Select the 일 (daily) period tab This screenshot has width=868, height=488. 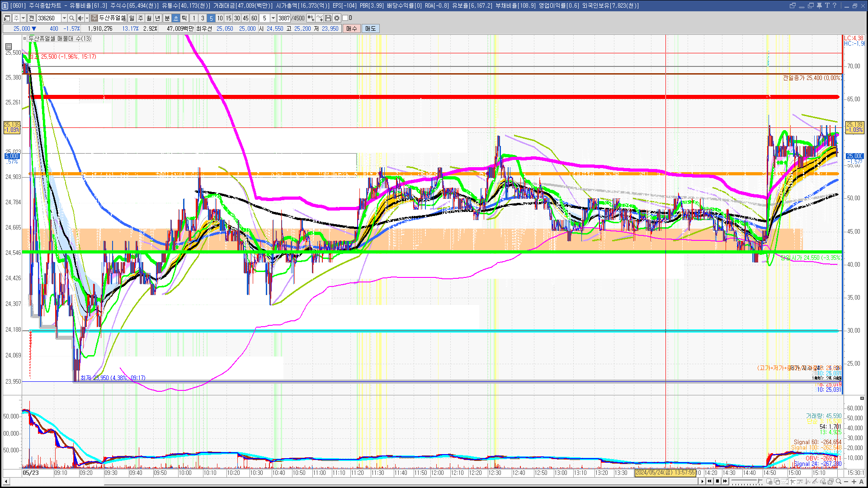pyautogui.click(x=132, y=18)
